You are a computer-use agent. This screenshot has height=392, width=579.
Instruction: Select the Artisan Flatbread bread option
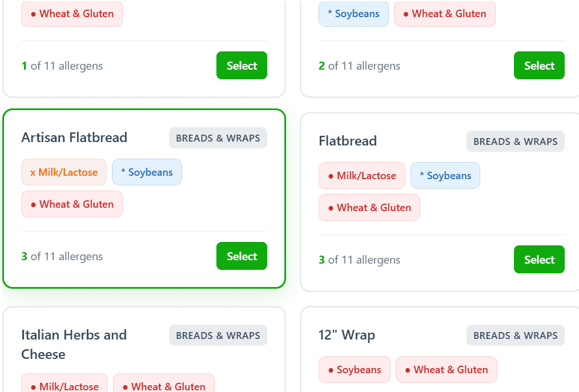242,256
